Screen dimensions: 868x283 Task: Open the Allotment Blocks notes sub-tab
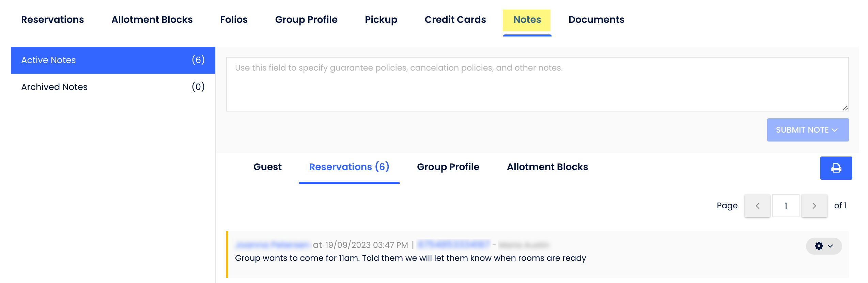point(547,167)
